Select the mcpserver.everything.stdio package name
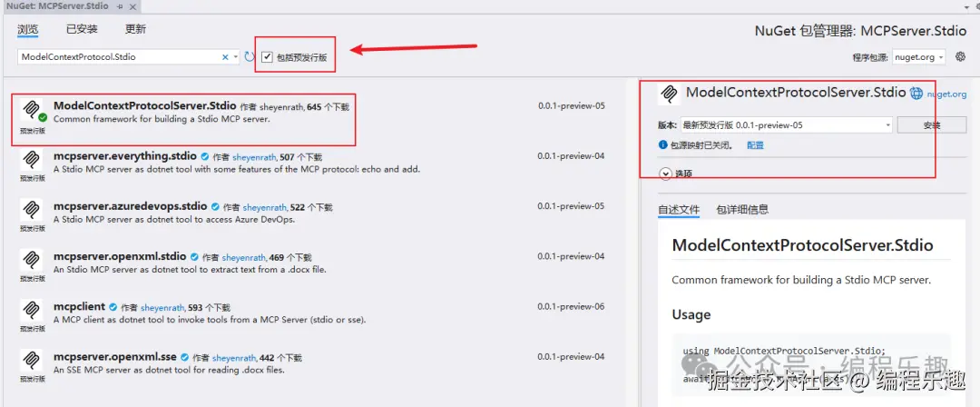This screenshot has width=980, height=407. click(x=125, y=156)
